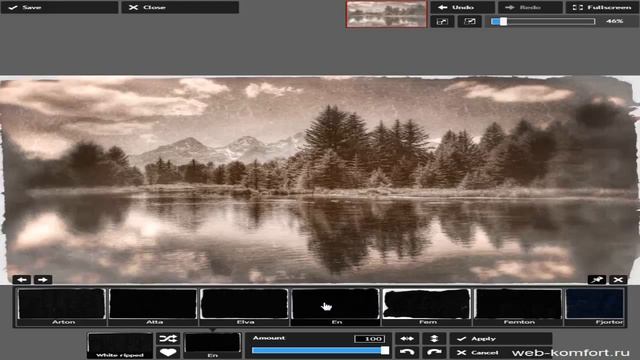The width and height of the screenshot is (640, 360).
Task: Click the 46% zoom value
Action: coord(615,21)
